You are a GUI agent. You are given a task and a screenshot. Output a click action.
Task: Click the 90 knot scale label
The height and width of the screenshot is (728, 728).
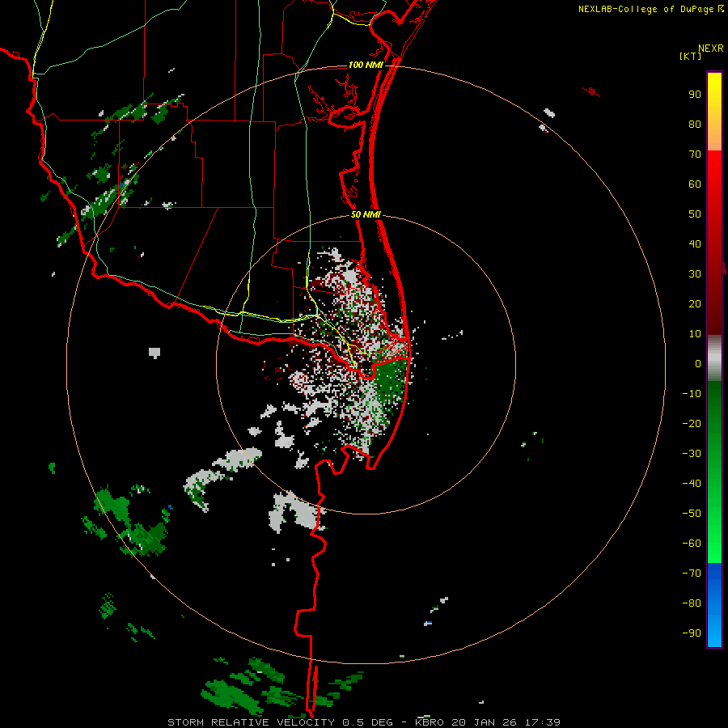(x=695, y=95)
